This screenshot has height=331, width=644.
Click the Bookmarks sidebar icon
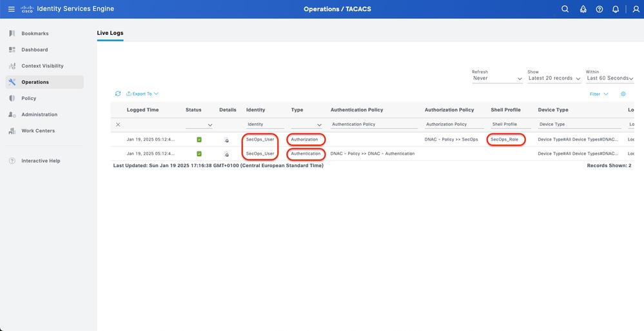point(12,34)
